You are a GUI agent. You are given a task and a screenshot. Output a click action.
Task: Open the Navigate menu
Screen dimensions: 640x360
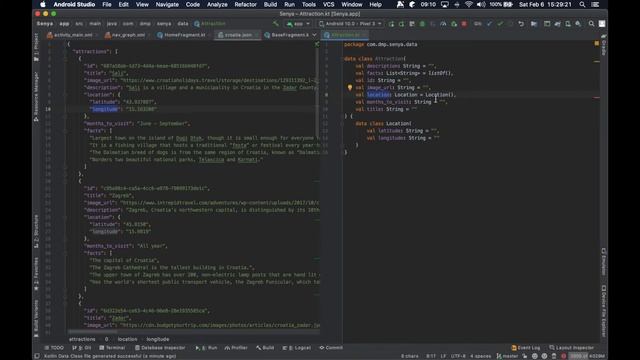pyautogui.click(x=167, y=4)
